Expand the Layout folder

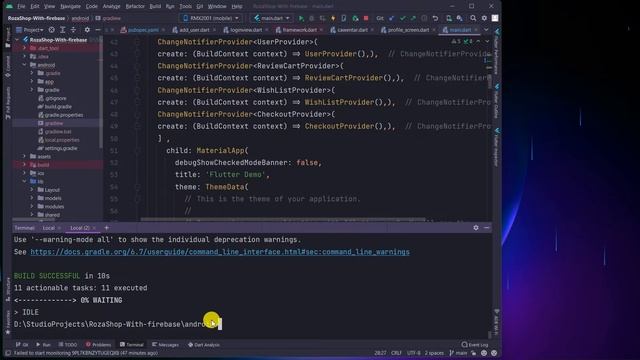[x=32, y=190]
